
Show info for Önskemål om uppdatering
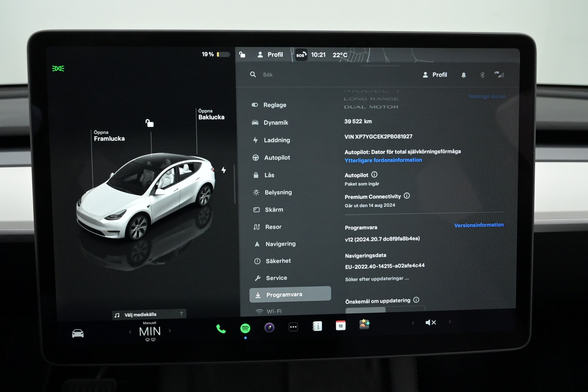tap(416, 300)
